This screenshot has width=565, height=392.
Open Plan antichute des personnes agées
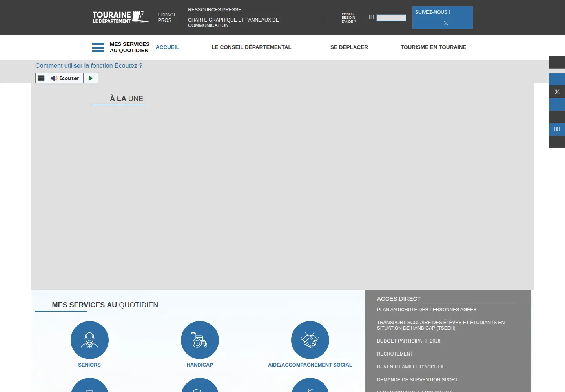(426, 310)
